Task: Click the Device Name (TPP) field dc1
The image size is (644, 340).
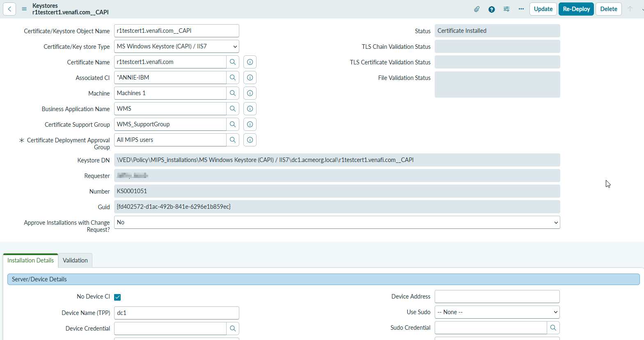Action: pos(176,313)
